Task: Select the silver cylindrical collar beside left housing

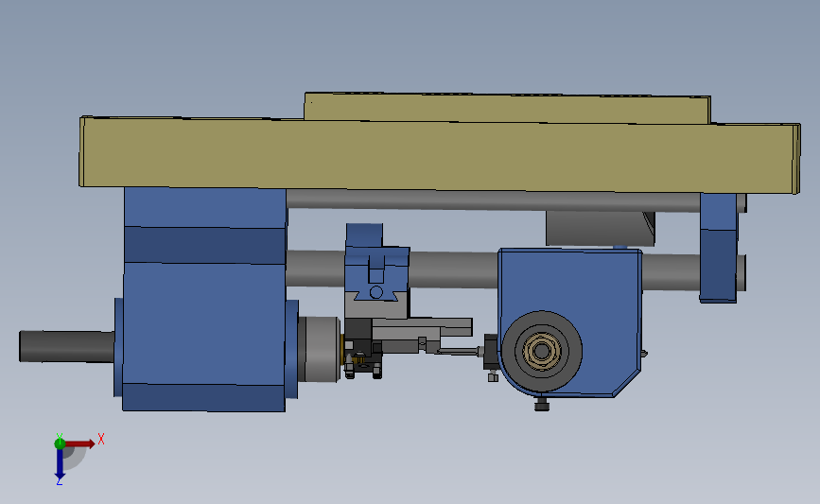Action: 319,349
